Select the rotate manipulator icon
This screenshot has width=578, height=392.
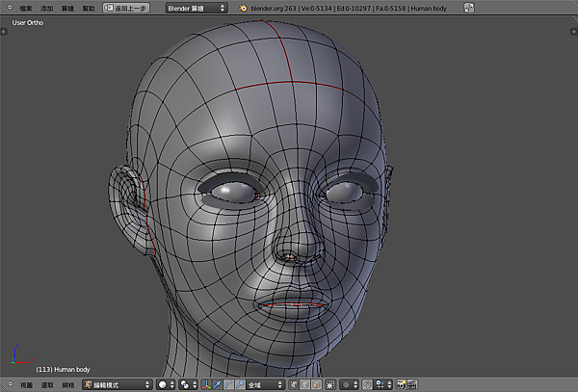(228, 384)
